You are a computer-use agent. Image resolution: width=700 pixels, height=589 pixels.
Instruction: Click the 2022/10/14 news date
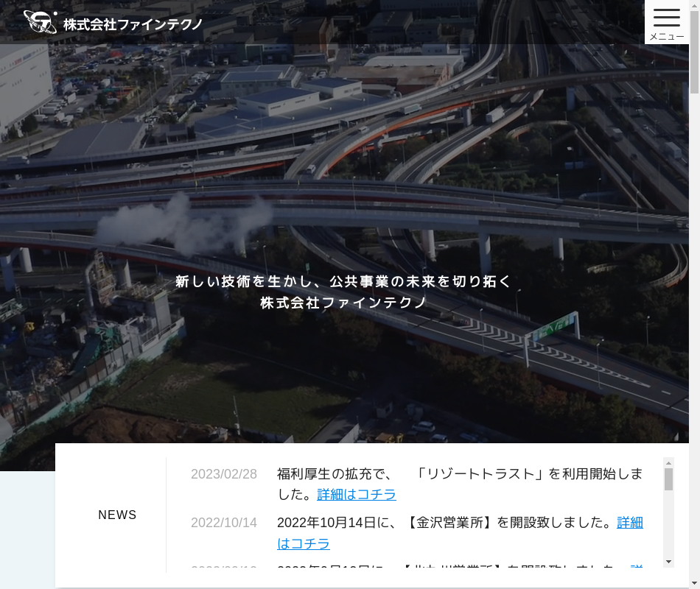click(x=224, y=523)
